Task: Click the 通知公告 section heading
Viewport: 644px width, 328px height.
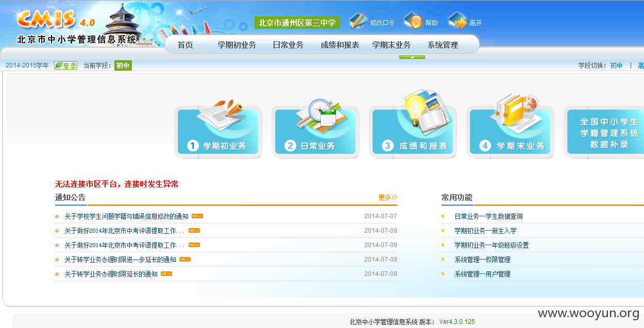Action: 71,197
